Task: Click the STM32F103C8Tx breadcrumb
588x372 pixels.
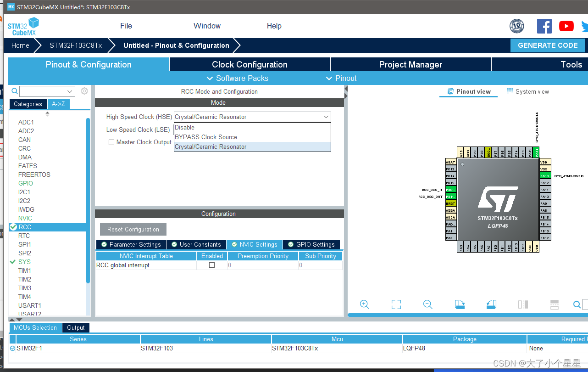Action: (76, 45)
